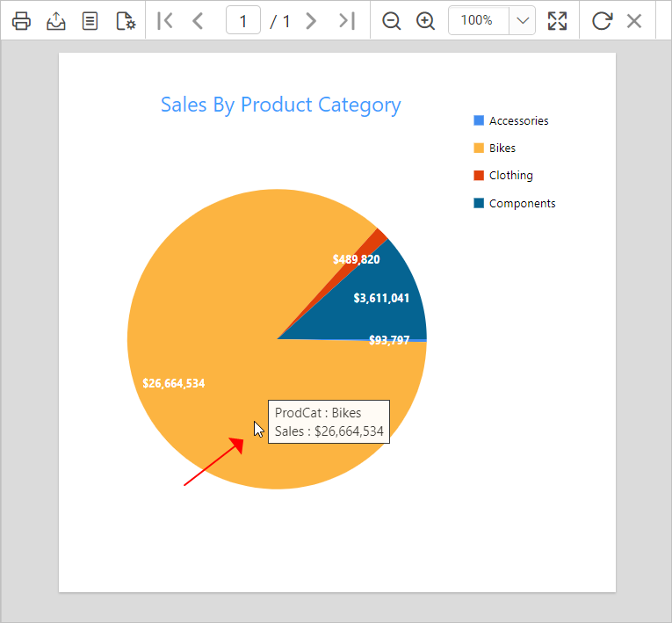Screen dimensions: 672x623
Task: Click the 100% zoom combo box
Action: 492,20
